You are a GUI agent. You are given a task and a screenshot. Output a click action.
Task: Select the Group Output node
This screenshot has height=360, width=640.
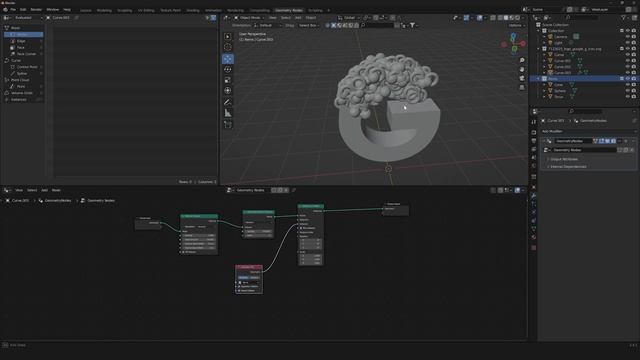click(x=396, y=209)
